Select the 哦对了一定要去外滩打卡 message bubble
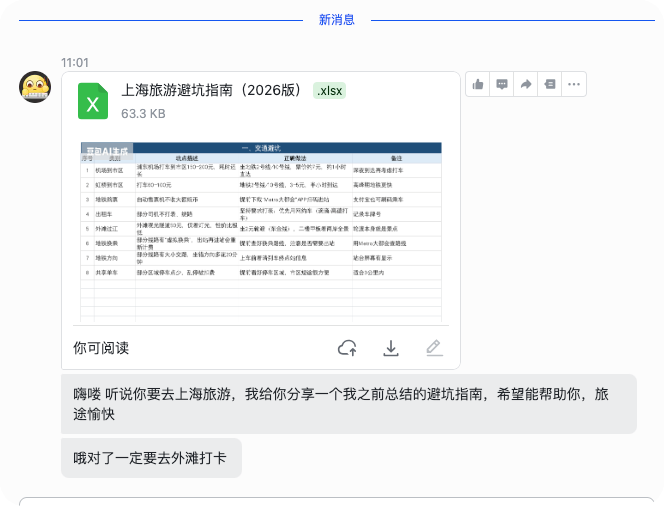 pyautogui.click(x=151, y=458)
